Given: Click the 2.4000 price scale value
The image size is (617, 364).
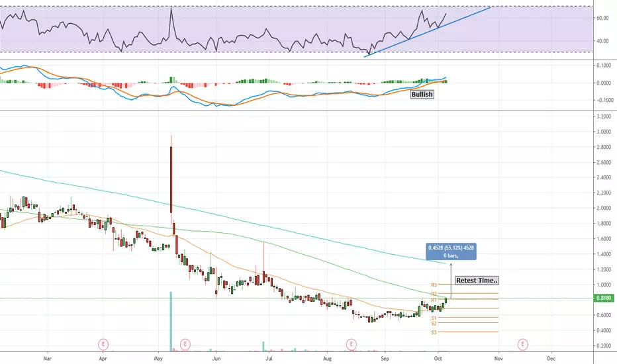Looking at the screenshot, I should 604,178.
